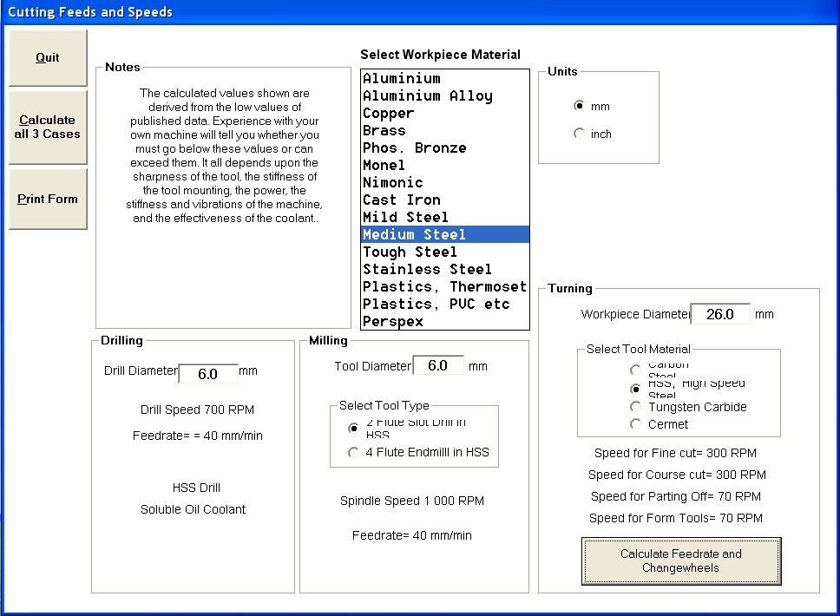Pick Tough Steel from the list

(x=444, y=252)
